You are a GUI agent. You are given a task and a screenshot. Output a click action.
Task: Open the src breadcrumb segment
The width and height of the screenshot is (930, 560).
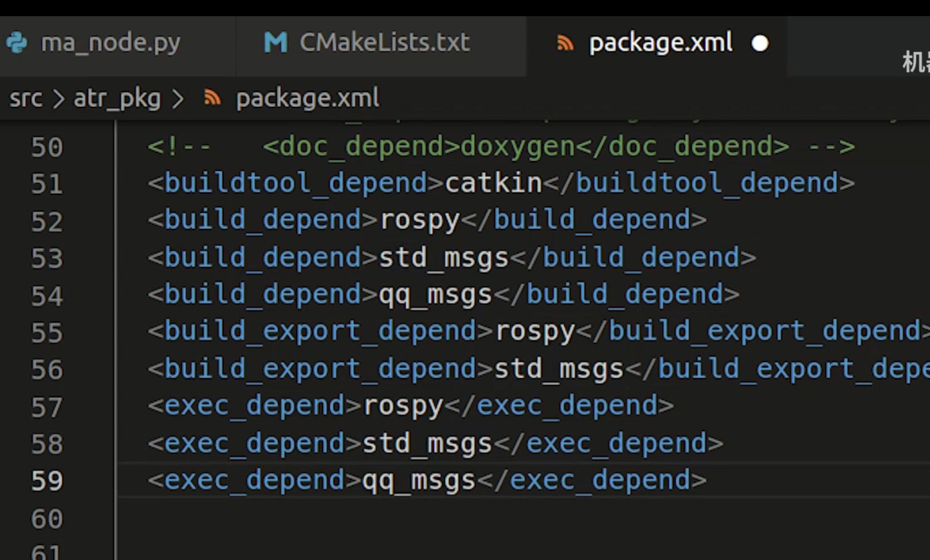[26, 98]
